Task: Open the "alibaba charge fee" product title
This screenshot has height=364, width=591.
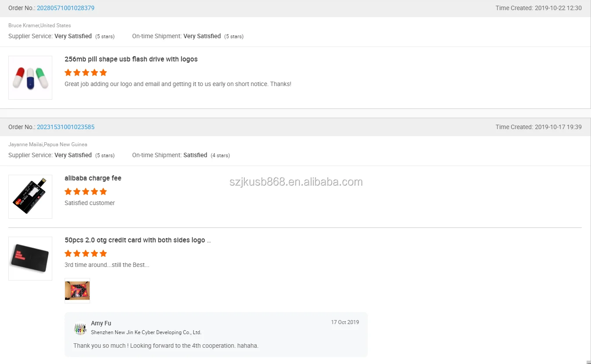Action: pyautogui.click(x=93, y=178)
